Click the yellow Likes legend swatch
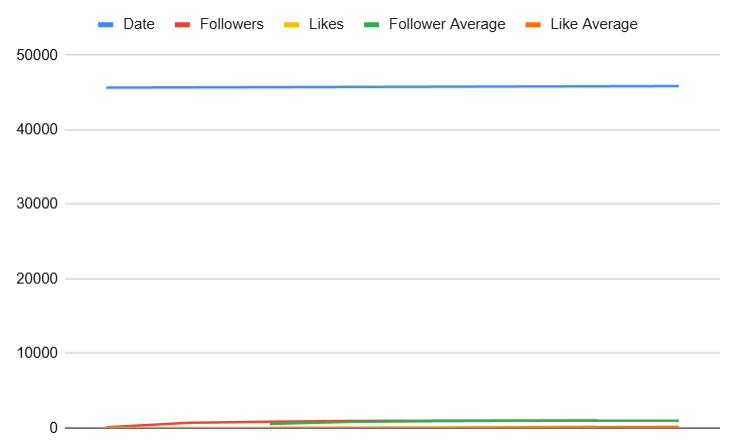This screenshot has width=734, height=448. pyautogui.click(x=291, y=24)
